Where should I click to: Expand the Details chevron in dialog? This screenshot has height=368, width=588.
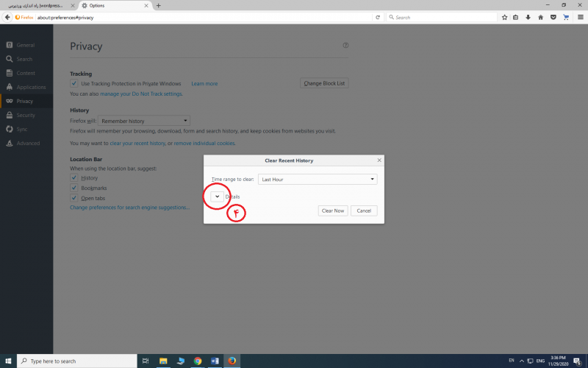[217, 197]
